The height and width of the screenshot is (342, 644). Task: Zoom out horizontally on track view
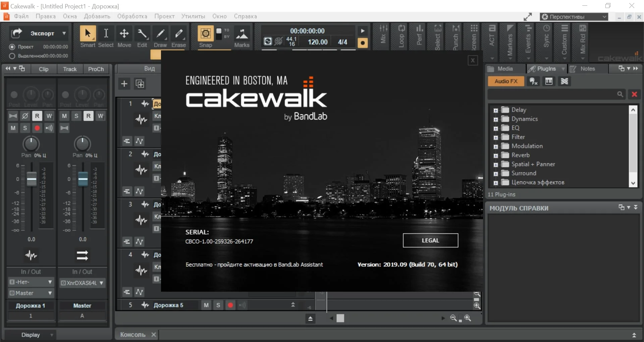click(x=453, y=318)
